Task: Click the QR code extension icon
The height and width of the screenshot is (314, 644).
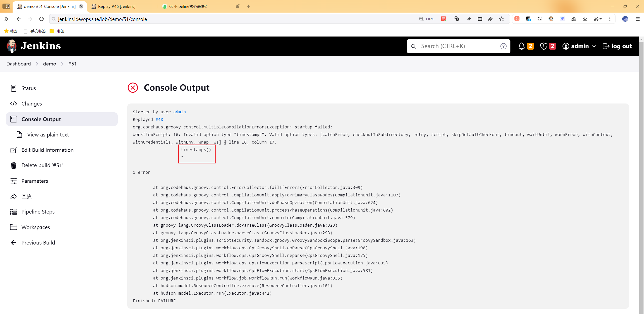Action: pyautogui.click(x=540, y=19)
